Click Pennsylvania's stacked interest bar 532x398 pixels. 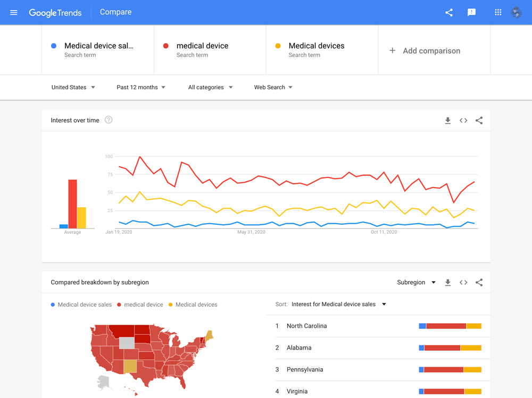click(450, 369)
